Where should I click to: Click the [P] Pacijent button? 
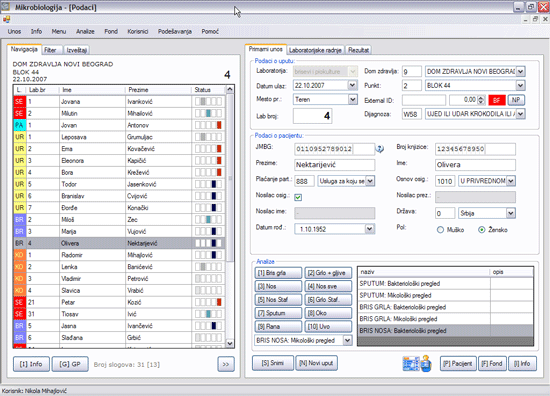[x=458, y=364]
